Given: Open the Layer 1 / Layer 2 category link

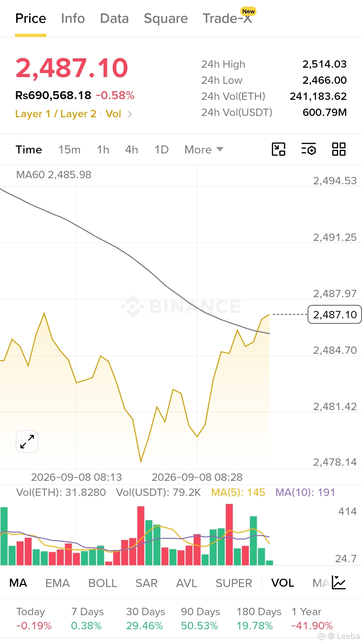Looking at the screenshot, I should [x=56, y=114].
